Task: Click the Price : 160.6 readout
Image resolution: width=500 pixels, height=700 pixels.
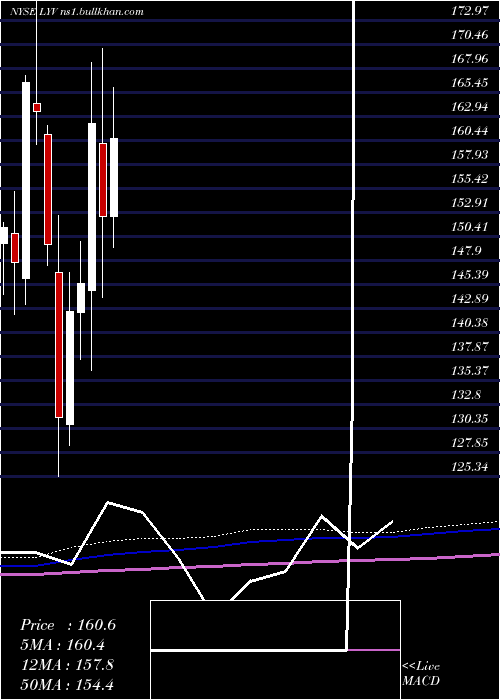Action: point(68,625)
